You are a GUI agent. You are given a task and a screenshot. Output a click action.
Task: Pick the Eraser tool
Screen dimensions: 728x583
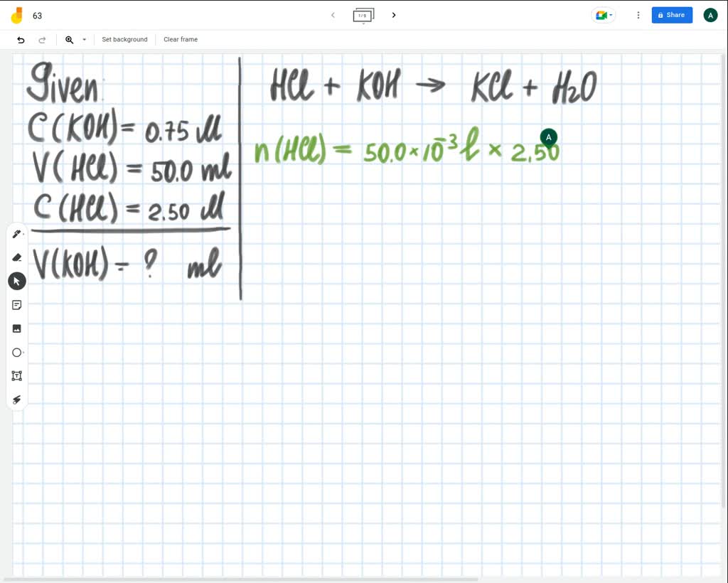tap(16, 257)
